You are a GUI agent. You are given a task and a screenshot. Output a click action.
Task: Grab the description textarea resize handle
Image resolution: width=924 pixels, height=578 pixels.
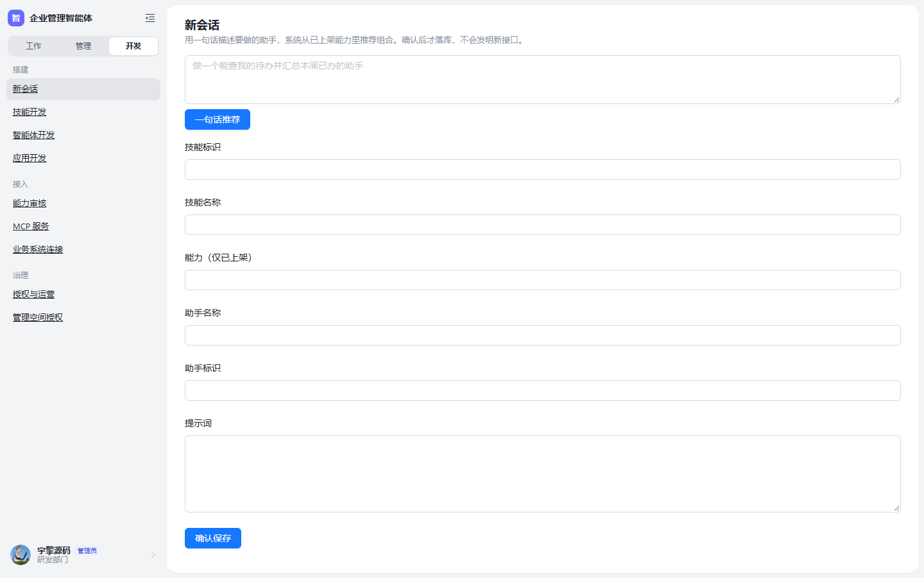(x=896, y=100)
